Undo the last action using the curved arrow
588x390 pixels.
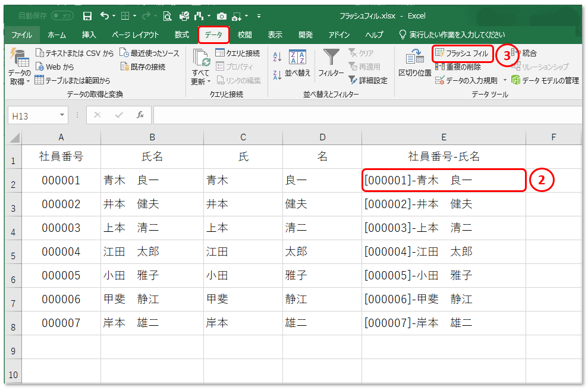tap(105, 15)
